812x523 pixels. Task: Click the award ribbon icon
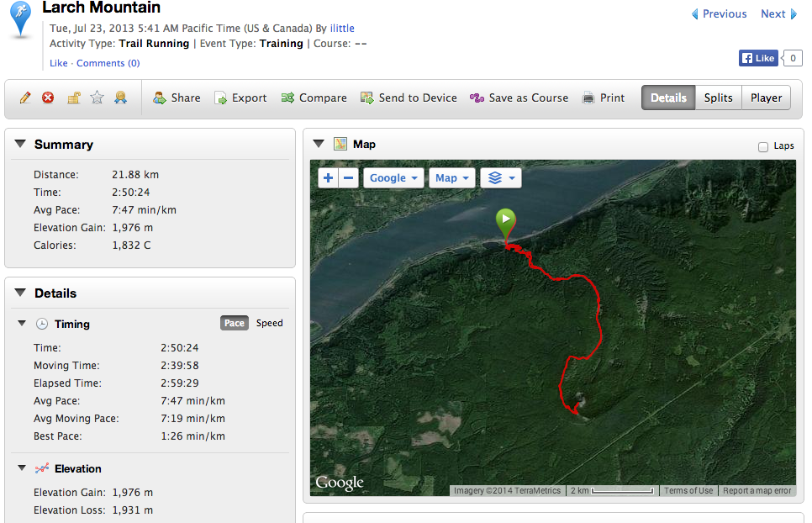click(x=120, y=98)
